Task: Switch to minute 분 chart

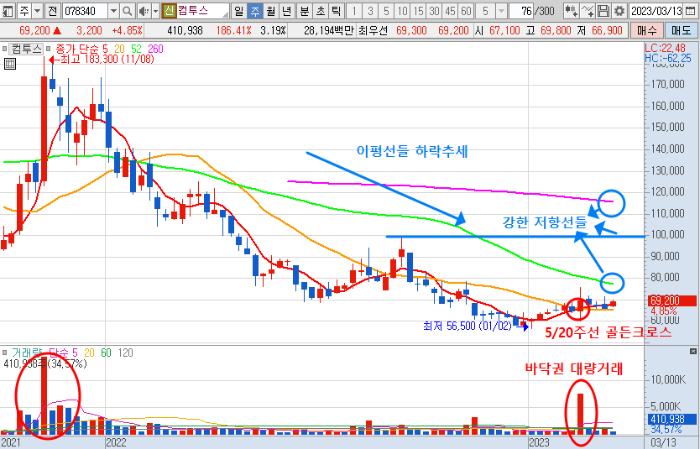Action: pyautogui.click(x=304, y=11)
